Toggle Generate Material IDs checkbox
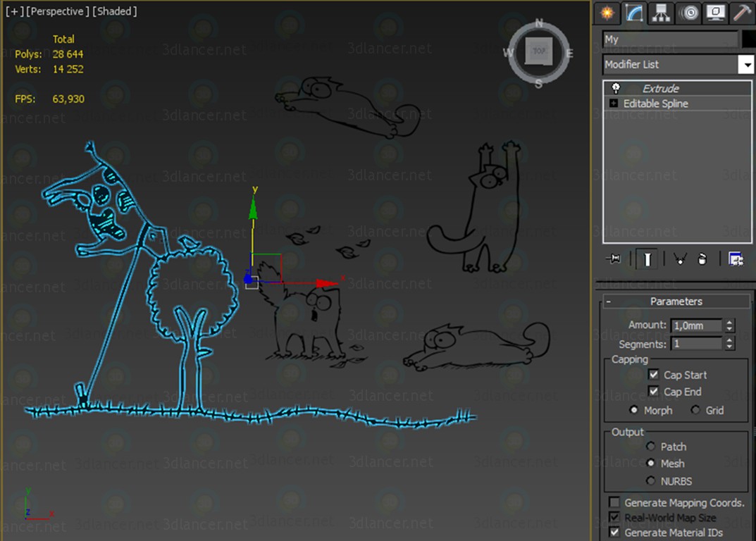 614,533
